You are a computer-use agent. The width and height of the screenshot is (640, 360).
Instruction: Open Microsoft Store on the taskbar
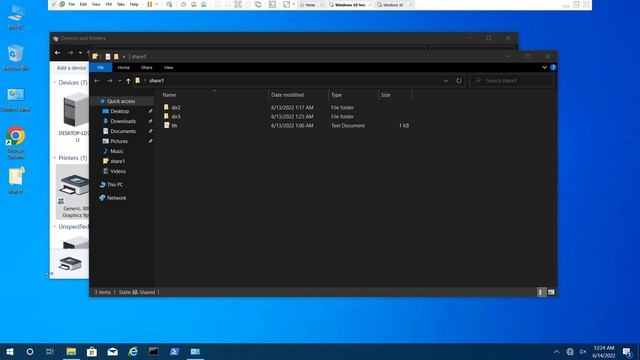(x=92, y=352)
